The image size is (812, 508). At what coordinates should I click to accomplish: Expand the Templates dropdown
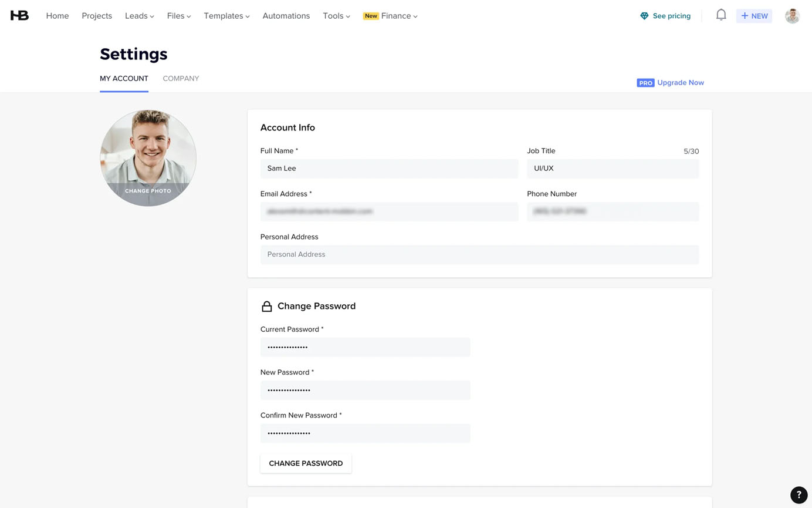pos(226,16)
